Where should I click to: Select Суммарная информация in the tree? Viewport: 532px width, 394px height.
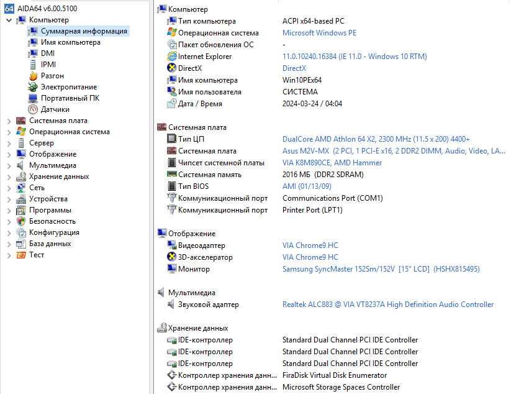(x=84, y=31)
